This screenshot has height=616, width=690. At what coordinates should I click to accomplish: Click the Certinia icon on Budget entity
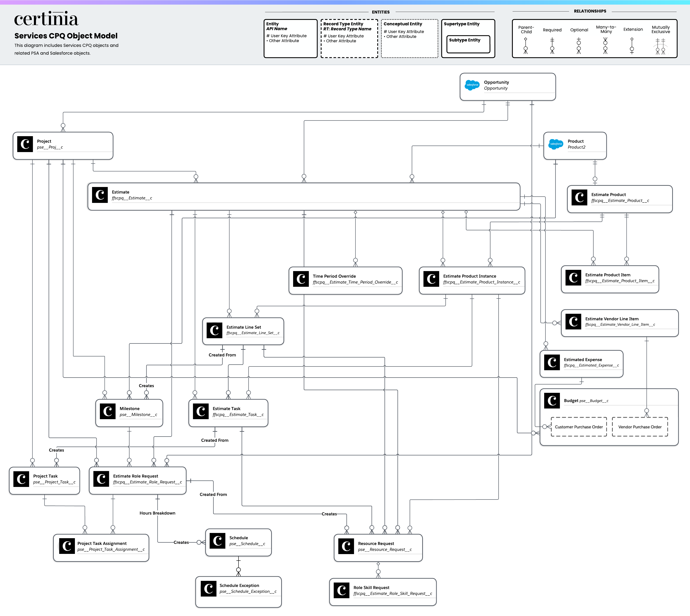(552, 400)
